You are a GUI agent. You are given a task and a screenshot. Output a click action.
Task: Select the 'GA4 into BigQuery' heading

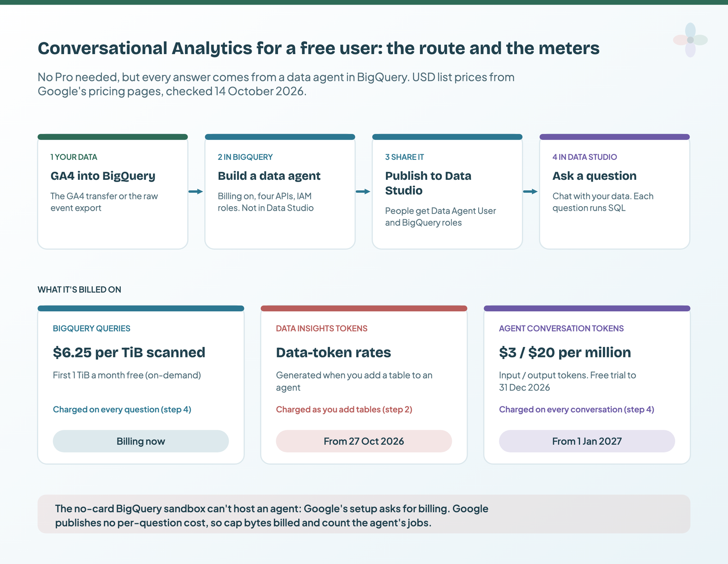pos(103,176)
